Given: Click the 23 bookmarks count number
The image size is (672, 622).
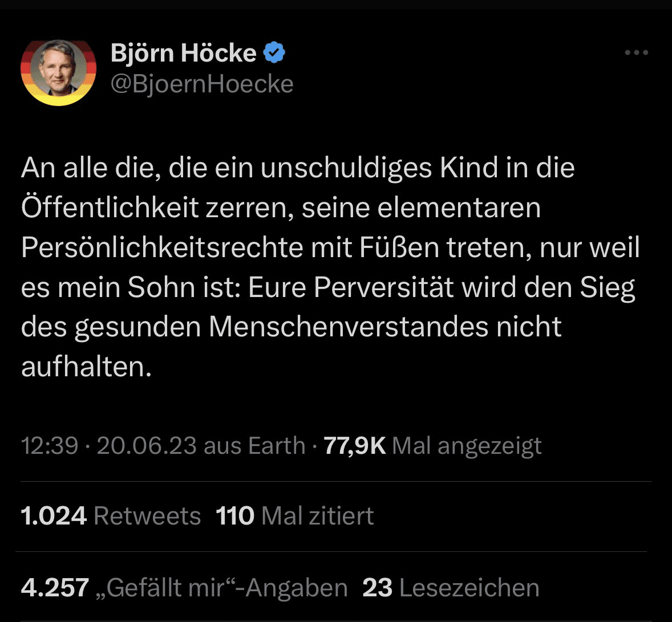Looking at the screenshot, I should tap(377, 588).
